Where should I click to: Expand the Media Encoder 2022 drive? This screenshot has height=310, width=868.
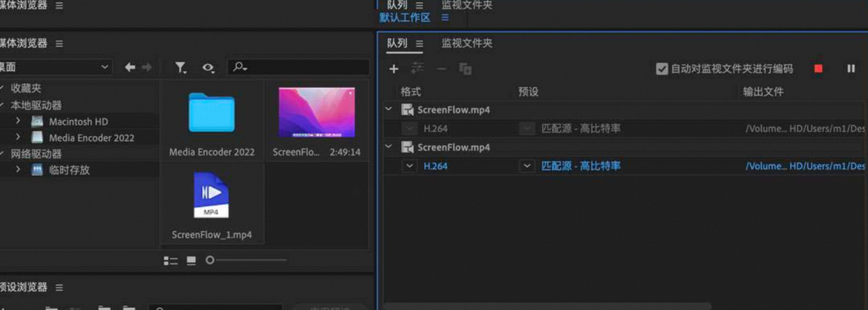point(18,137)
